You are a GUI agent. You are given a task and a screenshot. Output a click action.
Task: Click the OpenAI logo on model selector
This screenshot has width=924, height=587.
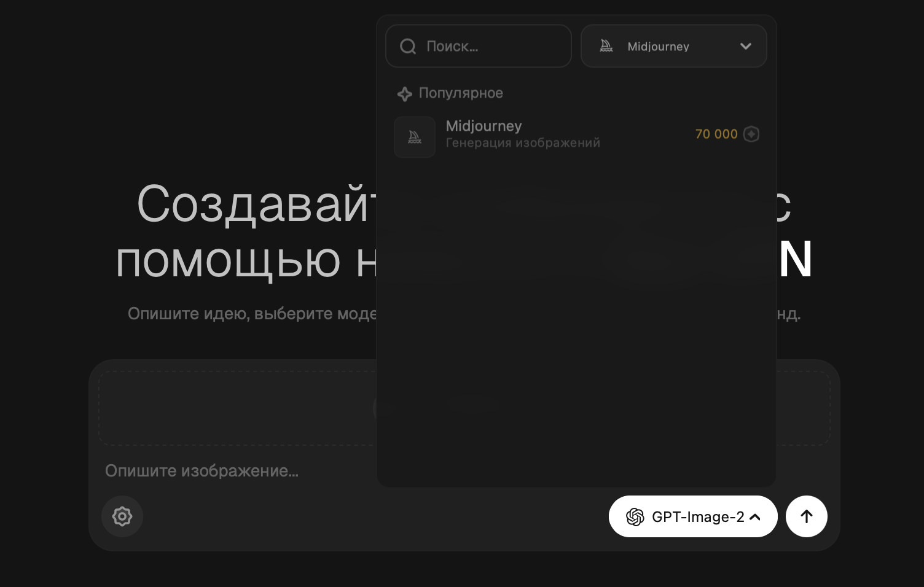tap(635, 517)
